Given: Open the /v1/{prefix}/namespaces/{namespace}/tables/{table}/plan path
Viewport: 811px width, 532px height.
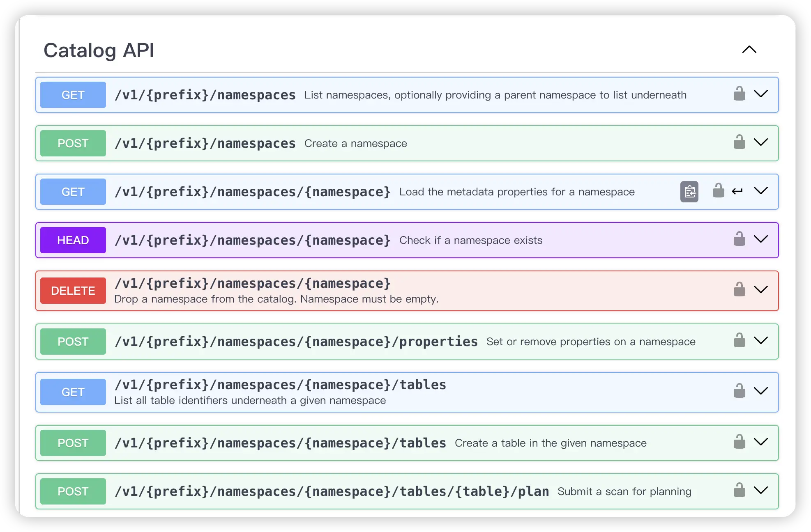Looking at the screenshot, I should pyautogui.click(x=331, y=491).
